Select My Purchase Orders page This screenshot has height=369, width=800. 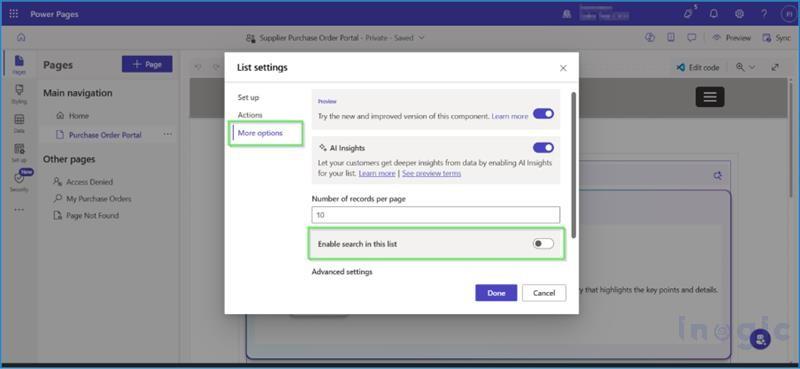(x=98, y=199)
